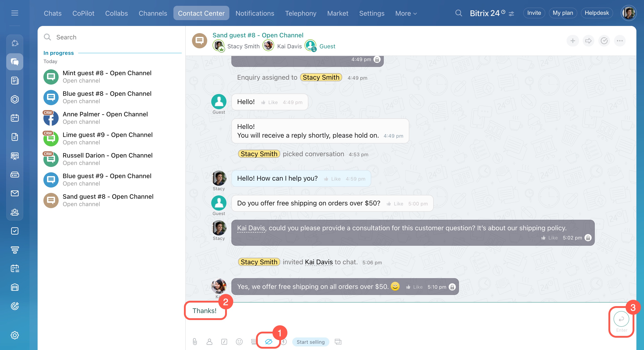Like the Kai Davis consultation request message

pos(550,238)
